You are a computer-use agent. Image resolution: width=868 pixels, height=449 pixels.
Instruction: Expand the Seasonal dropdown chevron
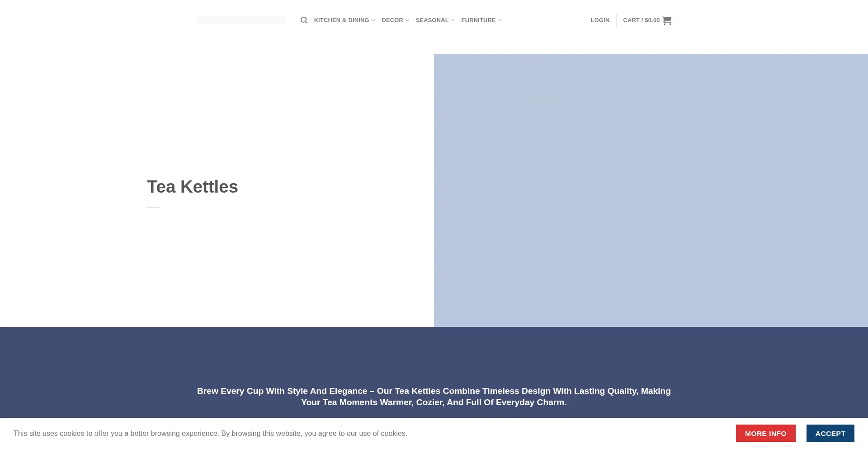pyautogui.click(x=453, y=20)
